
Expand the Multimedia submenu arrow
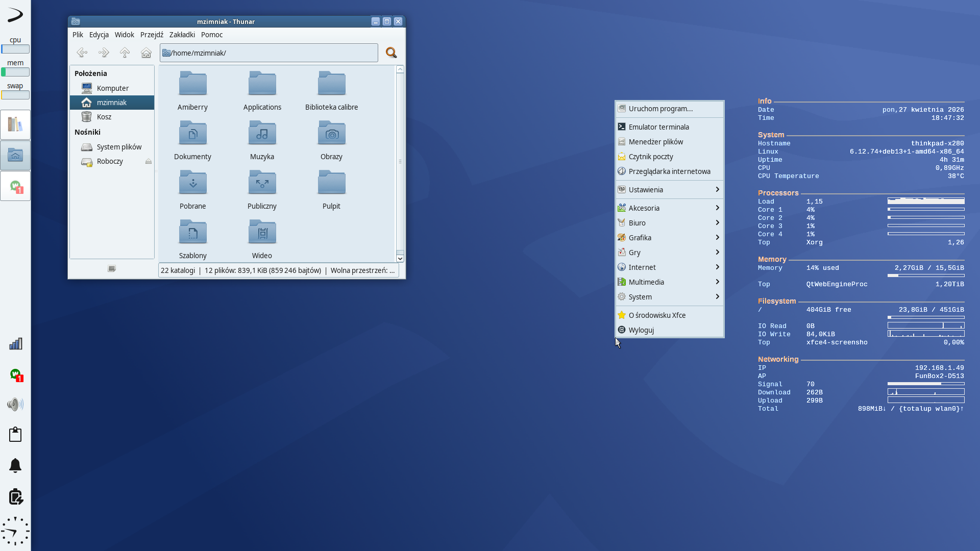click(717, 282)
